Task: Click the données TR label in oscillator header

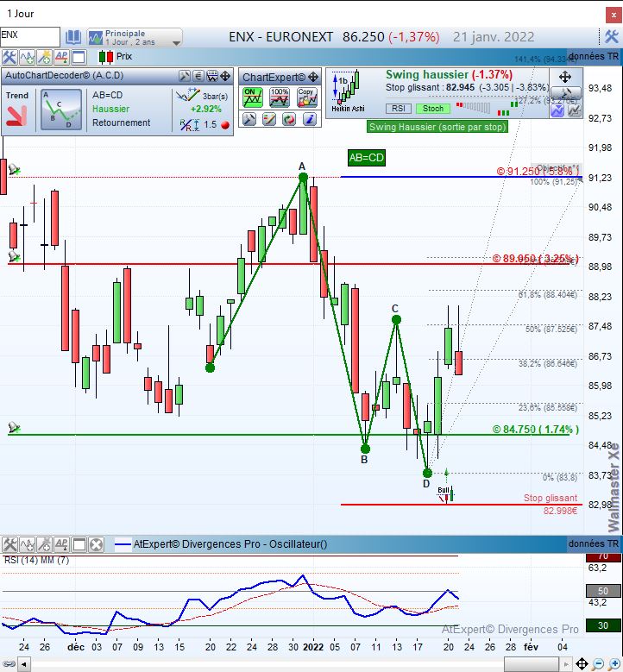Action: (x=594, y=543)
